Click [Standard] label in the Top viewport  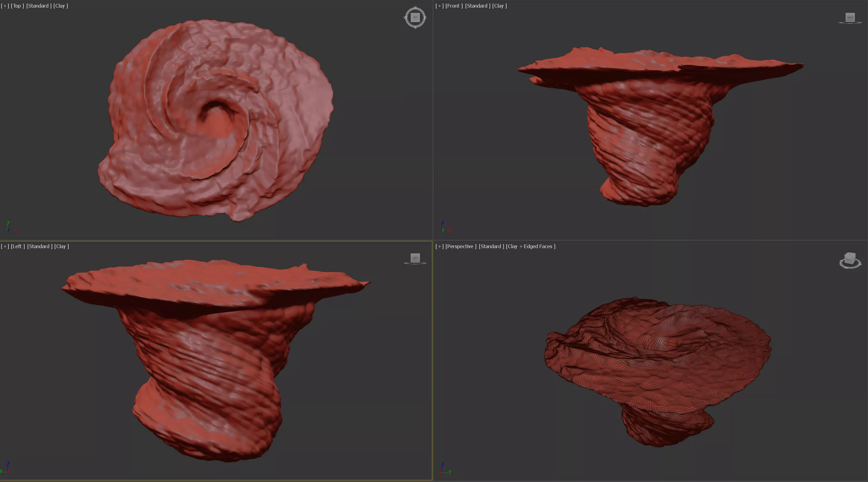39,6
